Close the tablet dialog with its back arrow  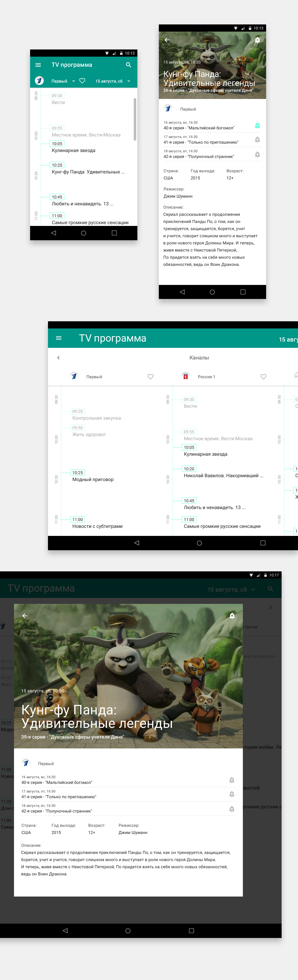(x=25, y=615)
